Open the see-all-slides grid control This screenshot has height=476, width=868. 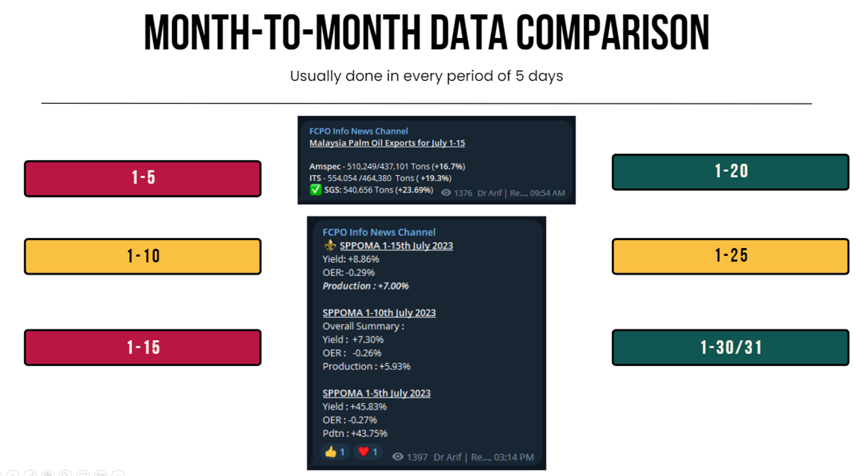(48, 474)
